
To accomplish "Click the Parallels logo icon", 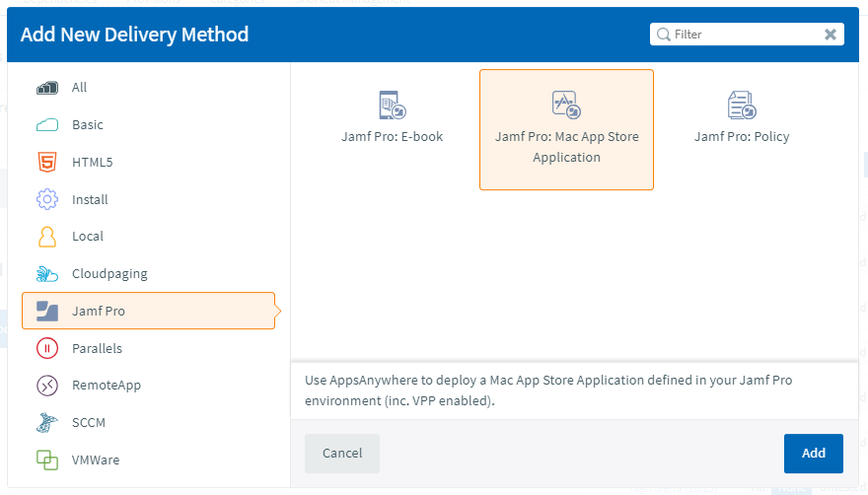I will [x=47, y=348].
